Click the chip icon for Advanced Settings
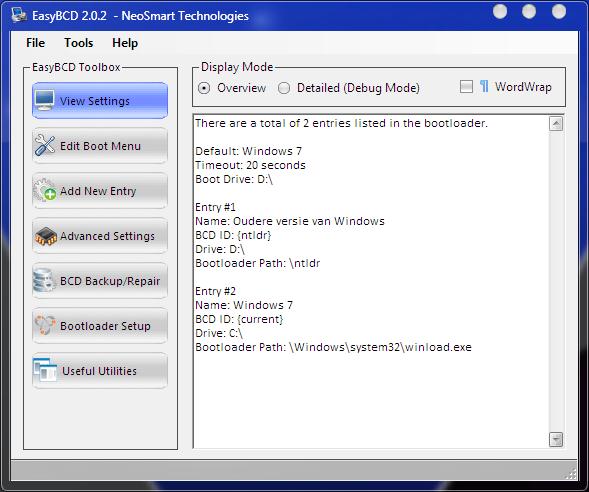Screen dimensions: 589x492 45,236
